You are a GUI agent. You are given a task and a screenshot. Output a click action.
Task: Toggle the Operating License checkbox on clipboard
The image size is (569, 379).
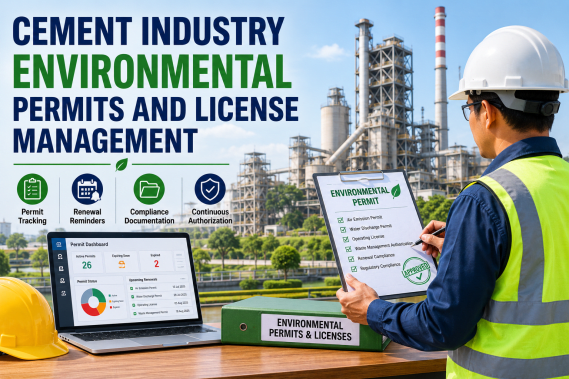345,239
